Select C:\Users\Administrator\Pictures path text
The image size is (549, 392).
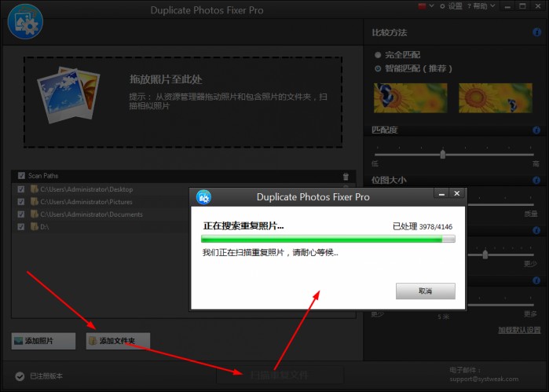click(x=86, y=202)
